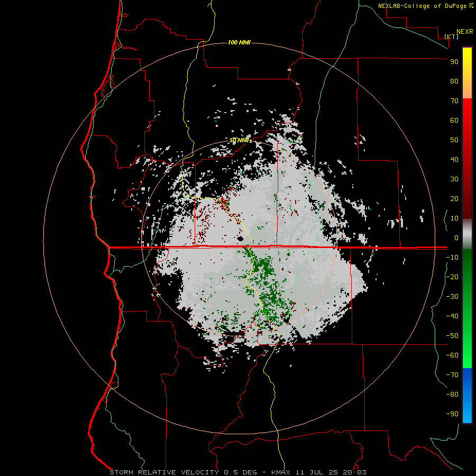Click the 30 value on the velocity scale

[x=454, y=179]
